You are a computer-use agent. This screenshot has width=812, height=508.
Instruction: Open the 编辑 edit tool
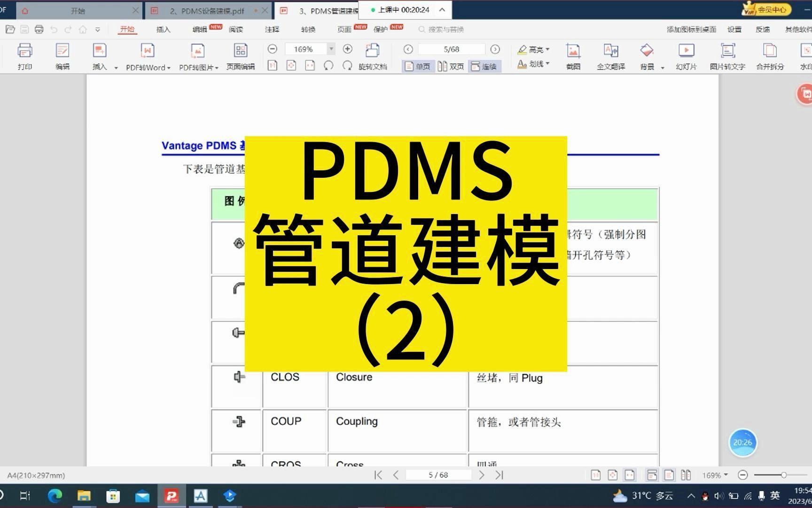pos(62,56)
